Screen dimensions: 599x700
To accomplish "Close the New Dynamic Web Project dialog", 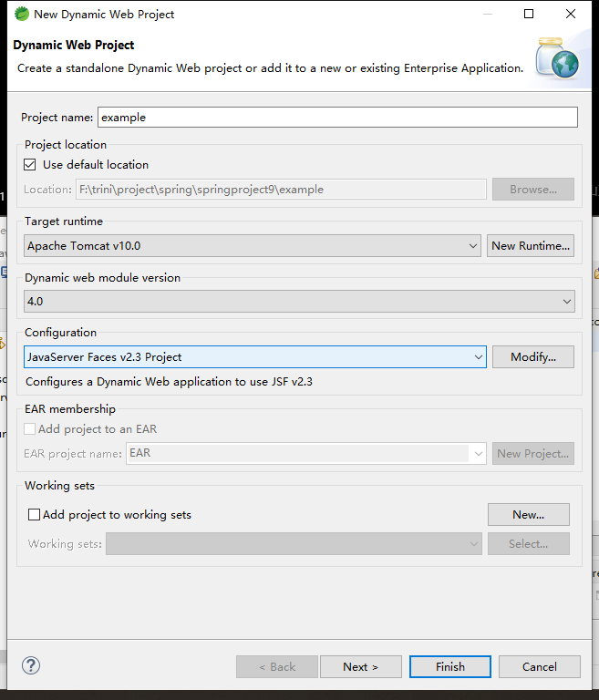I will click(x=571, y=14).
